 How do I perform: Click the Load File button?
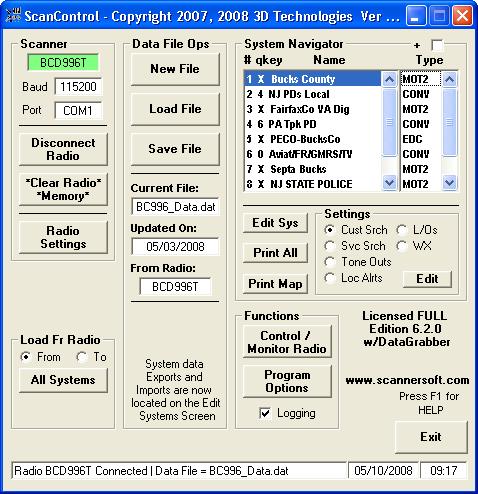[x=175, y=109]
